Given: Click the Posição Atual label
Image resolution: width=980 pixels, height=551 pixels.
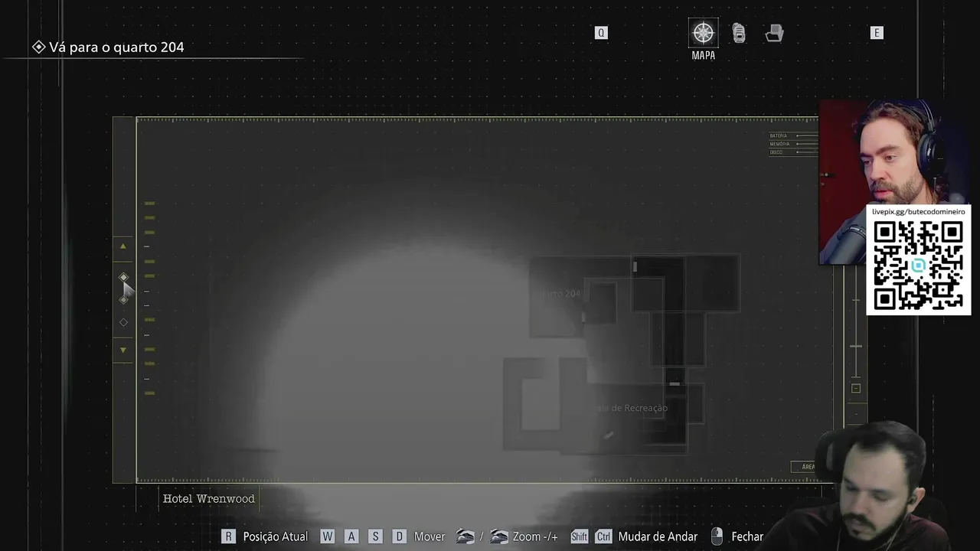Looking at the screenshot, I should point(275,536).
